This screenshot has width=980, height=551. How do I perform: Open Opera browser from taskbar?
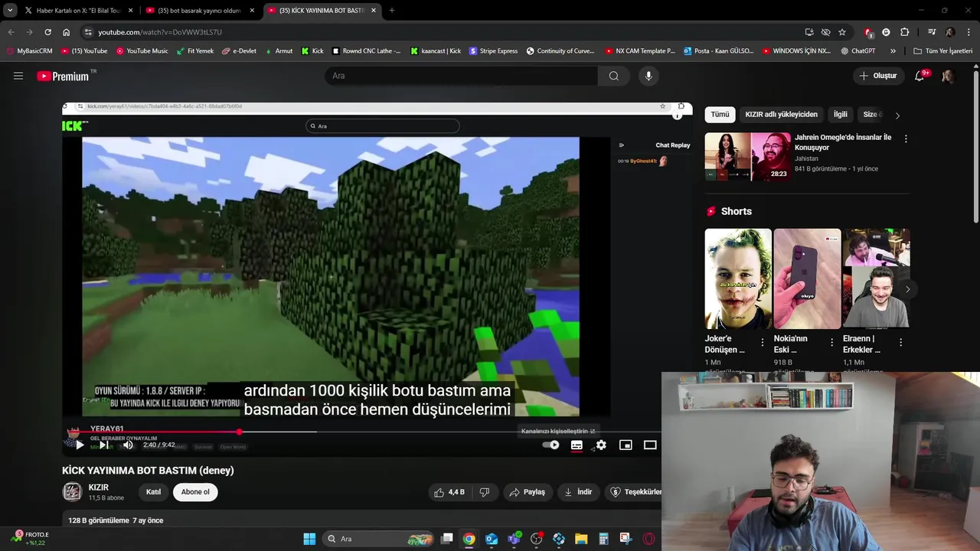point(649,539)
